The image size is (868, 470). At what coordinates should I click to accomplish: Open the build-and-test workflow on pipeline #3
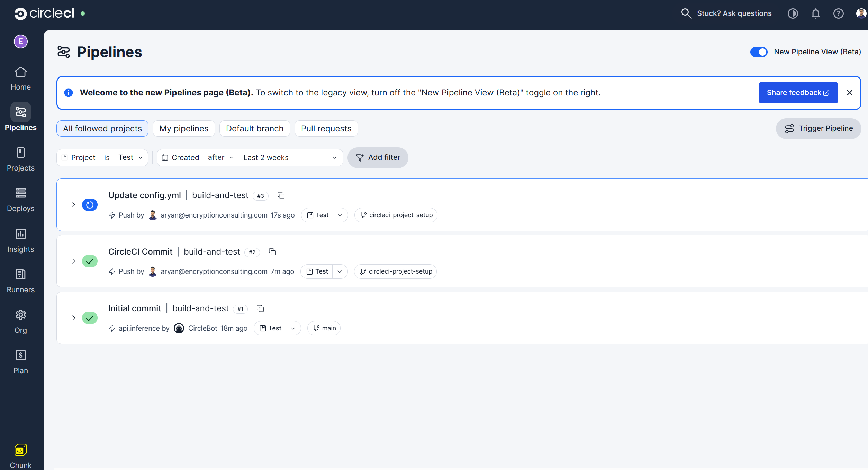[220, 195]
